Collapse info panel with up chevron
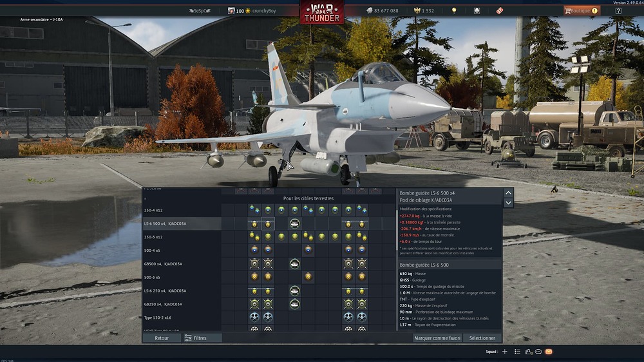Screen dimensions: 644x362 (508, 193)
